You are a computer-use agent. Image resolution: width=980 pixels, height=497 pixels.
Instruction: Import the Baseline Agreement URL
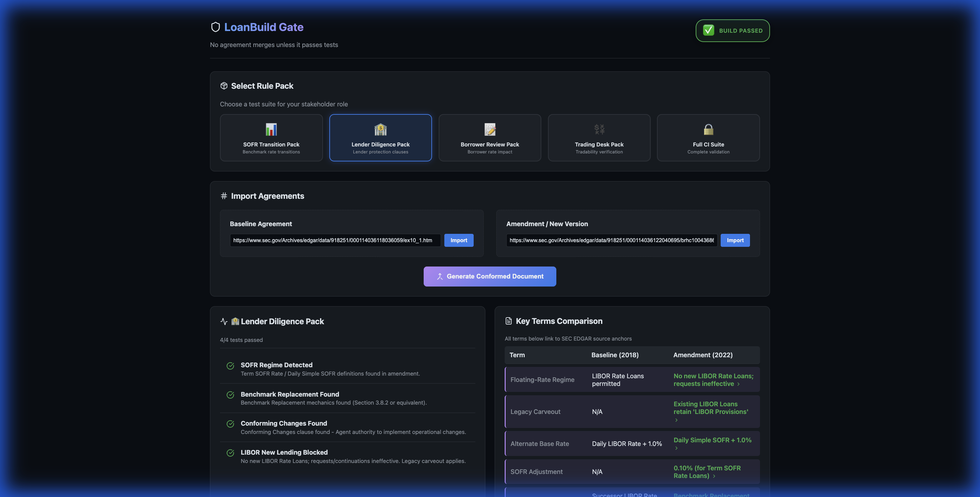click(458, 240)
